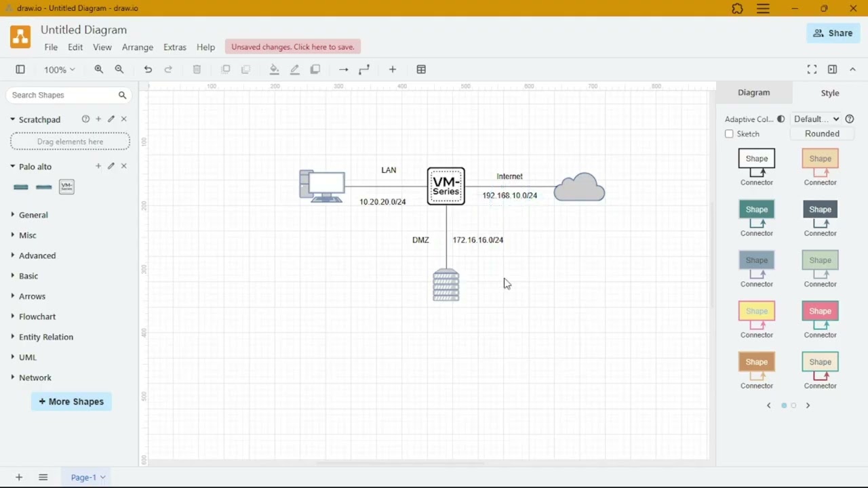
Task: Edit the Scratchpad with its pencil icon
Action: 111,119
